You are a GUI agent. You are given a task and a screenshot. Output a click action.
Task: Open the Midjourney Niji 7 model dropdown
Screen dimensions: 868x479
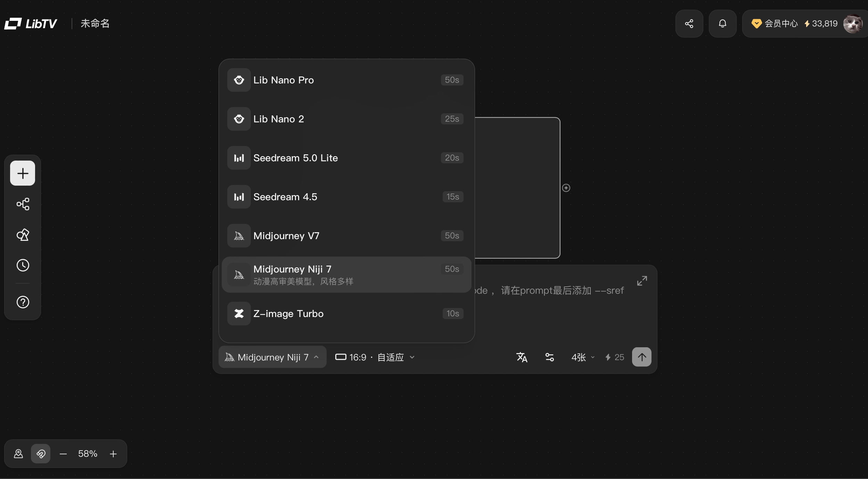272,357
